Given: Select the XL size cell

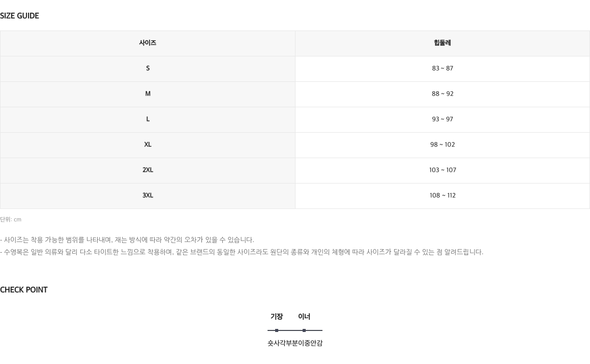Looking at the screenshot, I should click(x=147, y=145).
